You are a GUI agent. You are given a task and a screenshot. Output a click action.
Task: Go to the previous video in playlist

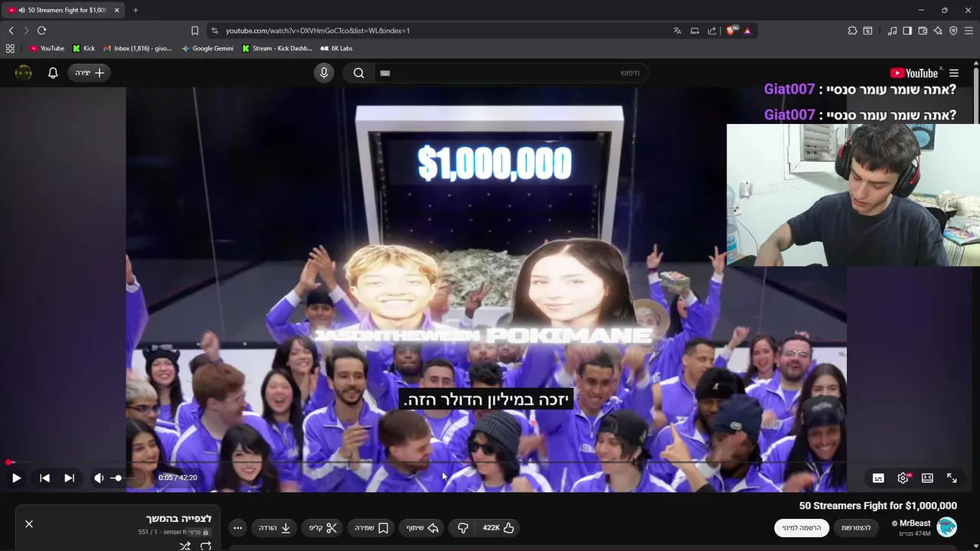pyautogui.click(x=45, y=478)
